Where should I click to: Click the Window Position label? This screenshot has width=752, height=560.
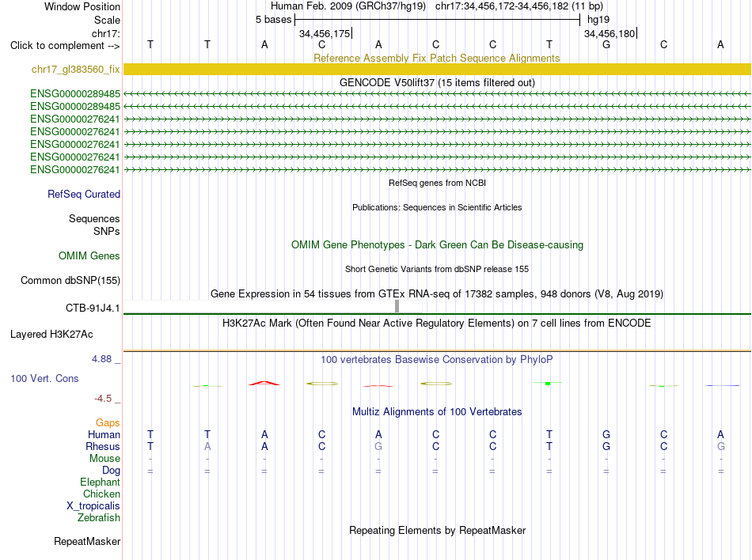pos(82,6)
